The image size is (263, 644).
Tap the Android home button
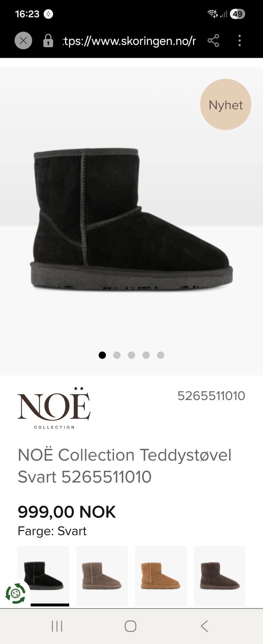coord(130,626)
